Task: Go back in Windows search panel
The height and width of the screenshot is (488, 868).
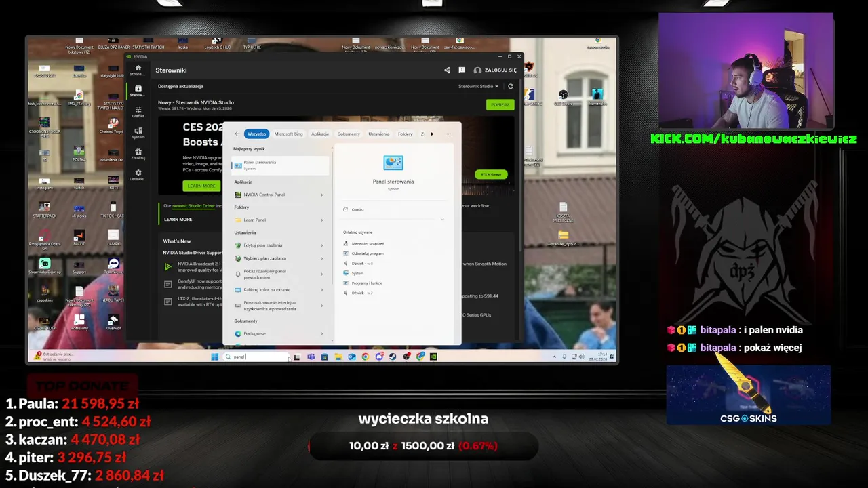Action: coord(237,134)
